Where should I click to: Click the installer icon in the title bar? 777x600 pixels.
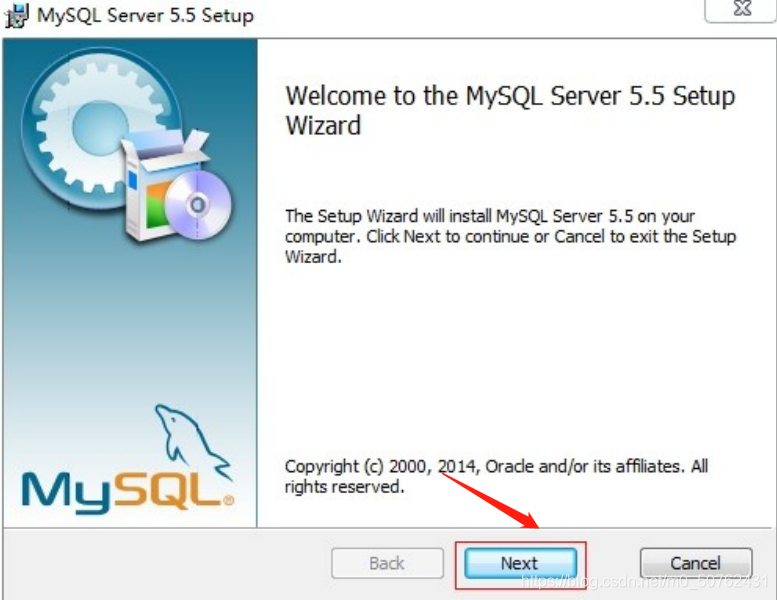[15, 15]
